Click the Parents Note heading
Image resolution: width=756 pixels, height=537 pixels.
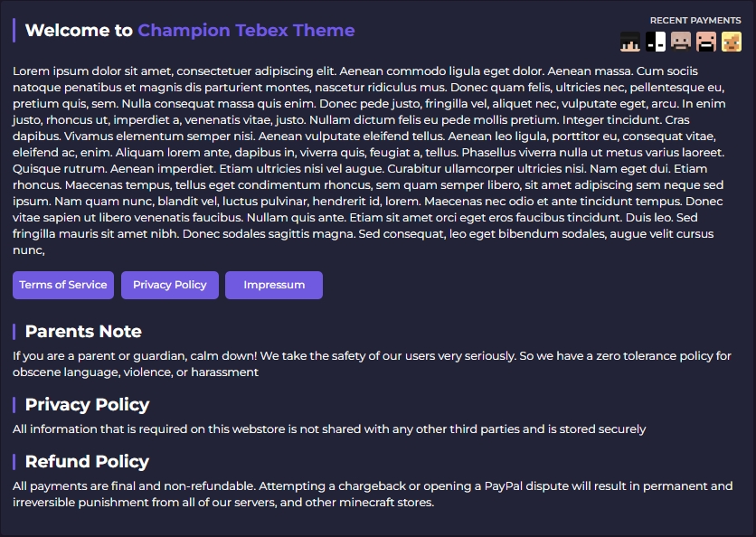point(83,331)
